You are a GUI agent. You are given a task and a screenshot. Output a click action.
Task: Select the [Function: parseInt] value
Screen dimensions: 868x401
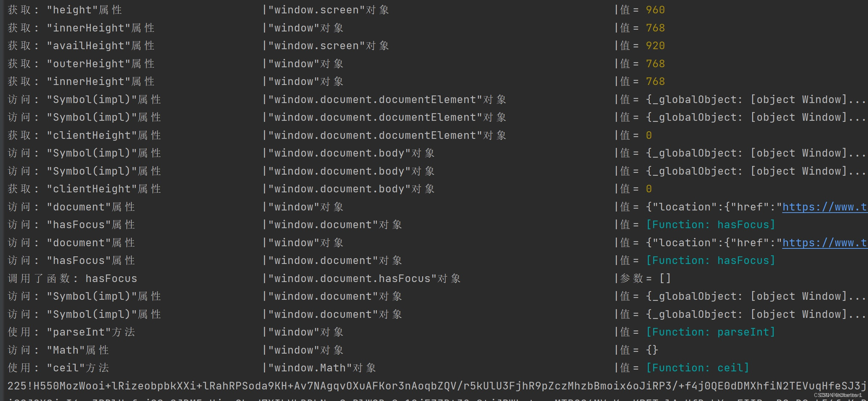coord(711,332)
